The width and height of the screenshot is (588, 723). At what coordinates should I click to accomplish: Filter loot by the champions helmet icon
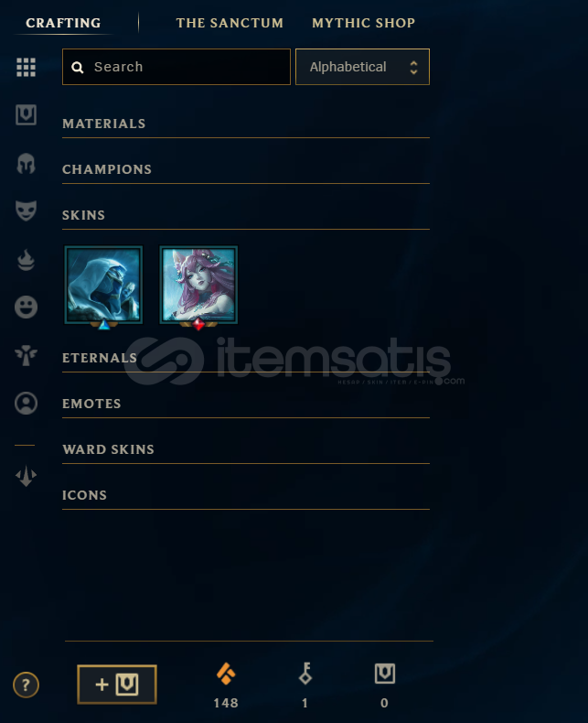(26, 163)
